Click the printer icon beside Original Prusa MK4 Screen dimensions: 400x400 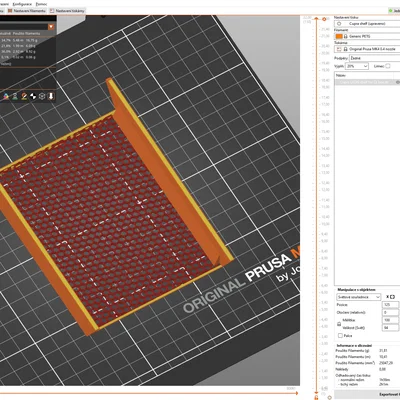pos(339,49)
